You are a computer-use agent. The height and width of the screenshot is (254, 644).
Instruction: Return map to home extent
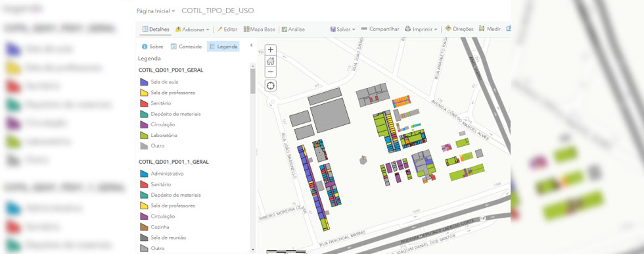270,61
